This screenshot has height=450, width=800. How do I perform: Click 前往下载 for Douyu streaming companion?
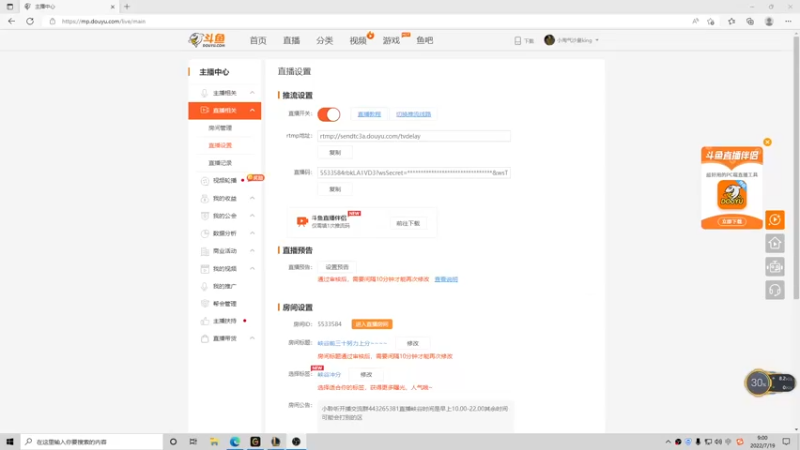click(x=408, y=223)
